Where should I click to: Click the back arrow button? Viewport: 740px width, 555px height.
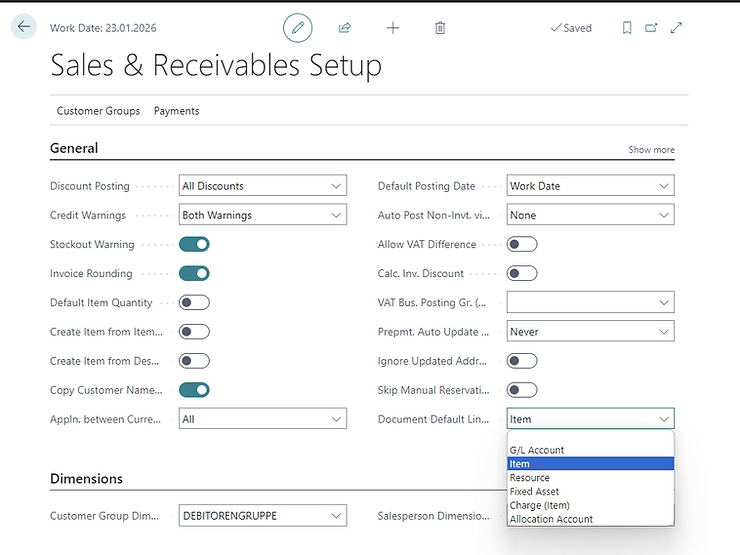(x=24, y=27)
